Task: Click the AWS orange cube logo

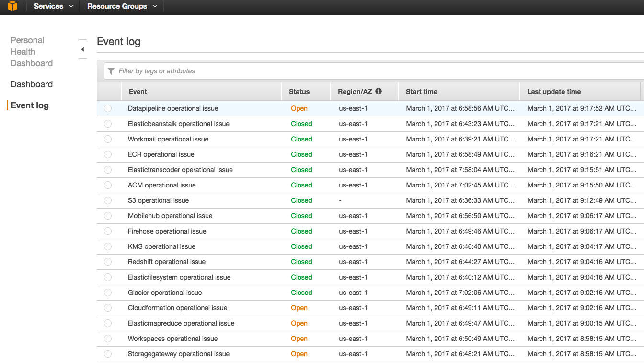Action: (12, 6)
